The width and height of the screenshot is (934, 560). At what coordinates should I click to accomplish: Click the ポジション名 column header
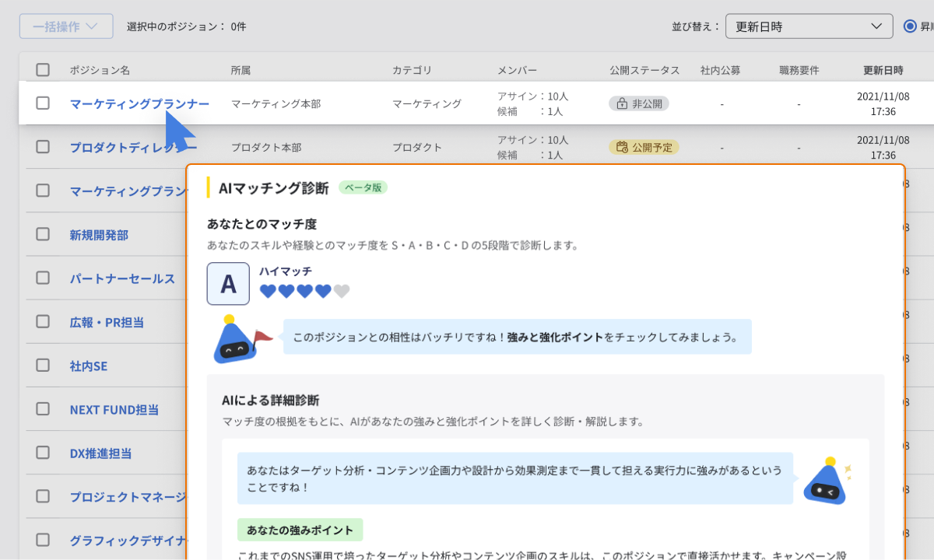point(100,70)
